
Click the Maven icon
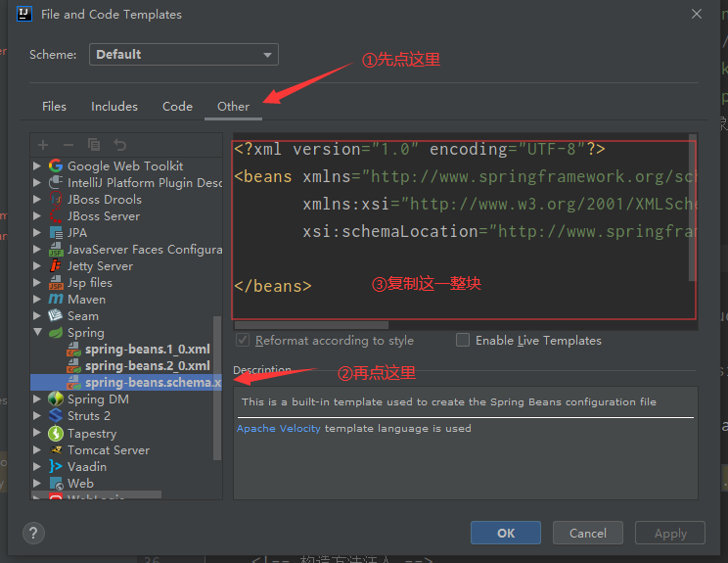(x=56, y=300)
